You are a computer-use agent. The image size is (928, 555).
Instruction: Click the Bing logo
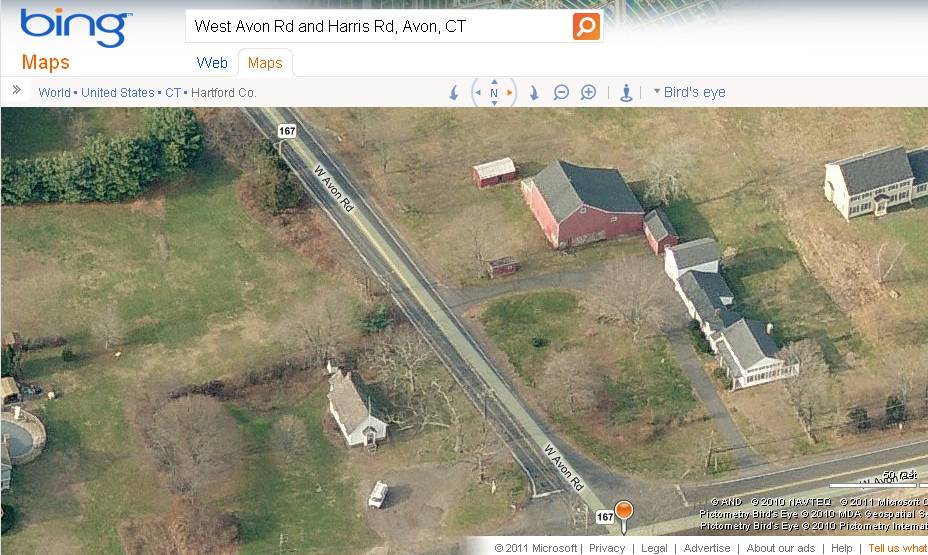click(x=75, y=27)
